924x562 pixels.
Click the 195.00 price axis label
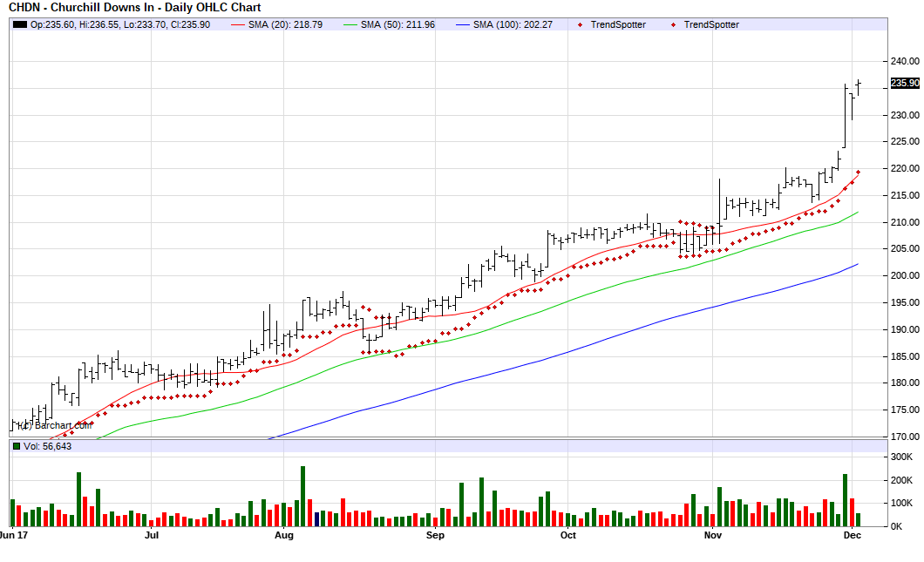[905, 302]
